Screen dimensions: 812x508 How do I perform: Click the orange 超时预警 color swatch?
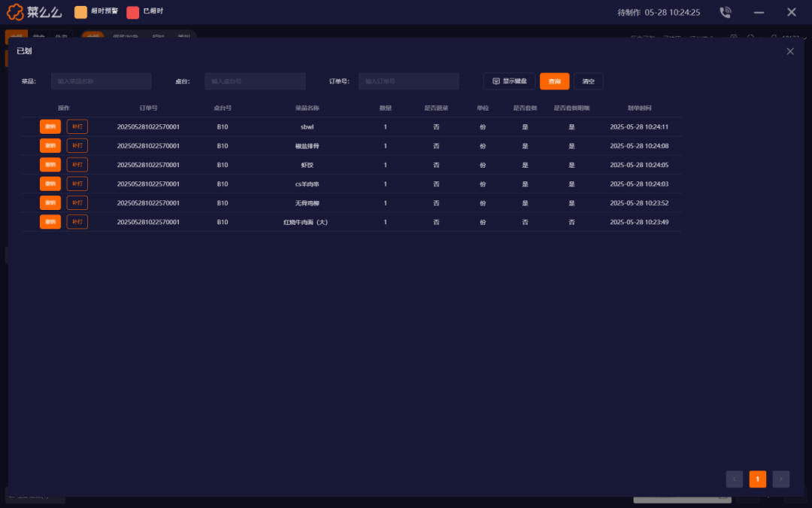click(80, 12)
